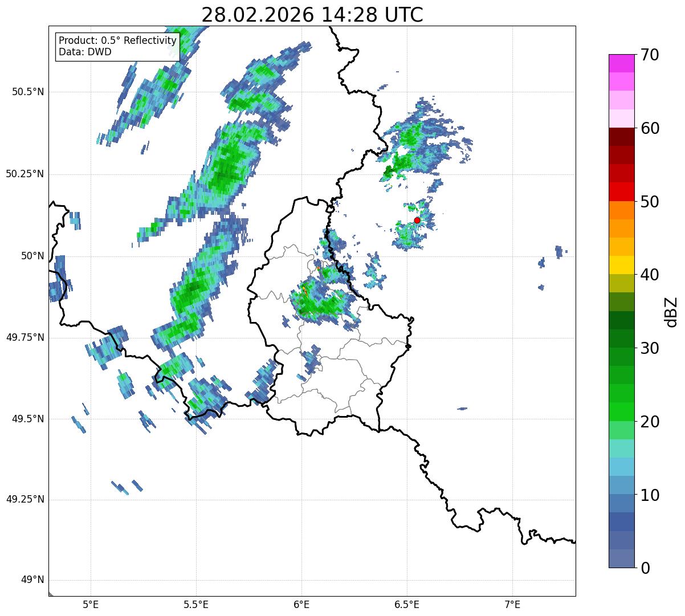Click the 49.5°N latitude label
Viewport: 685px width, 616px height.
click(x=28, y=419)
